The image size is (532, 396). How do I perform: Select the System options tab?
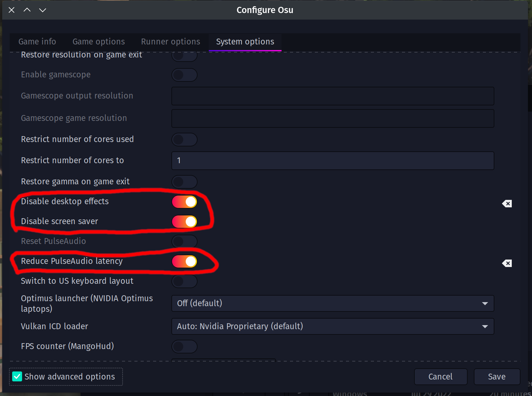(x=245, y=42)
